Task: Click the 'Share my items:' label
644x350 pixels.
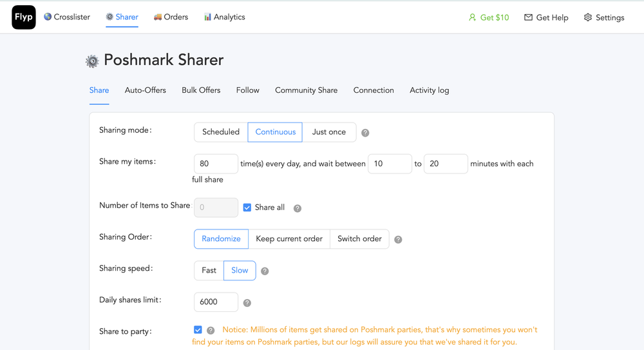Action: click(x=128, y=161)
